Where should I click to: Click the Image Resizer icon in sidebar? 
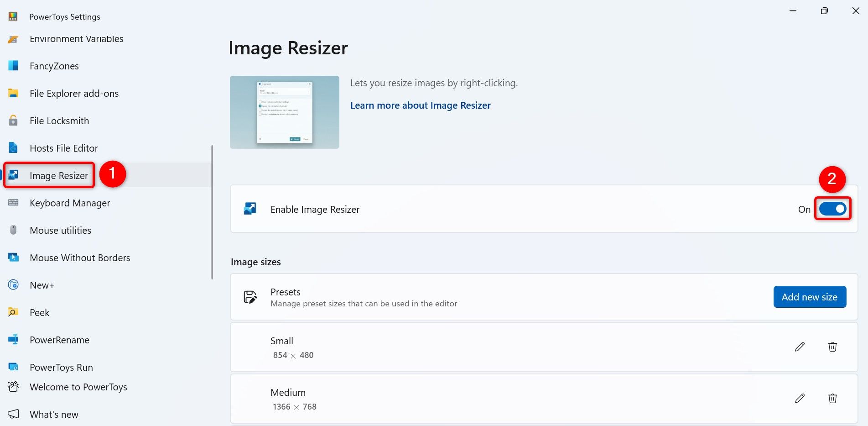[14, 175]
